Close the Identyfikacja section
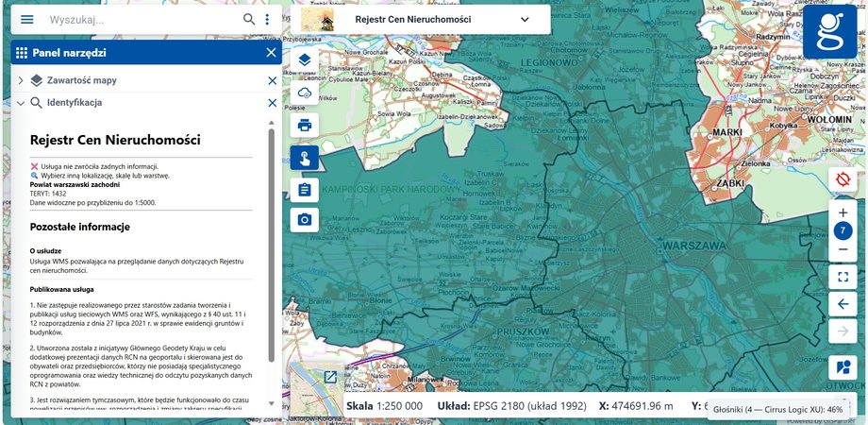Screen dimensions: 868x425 [x=272, y=103]
